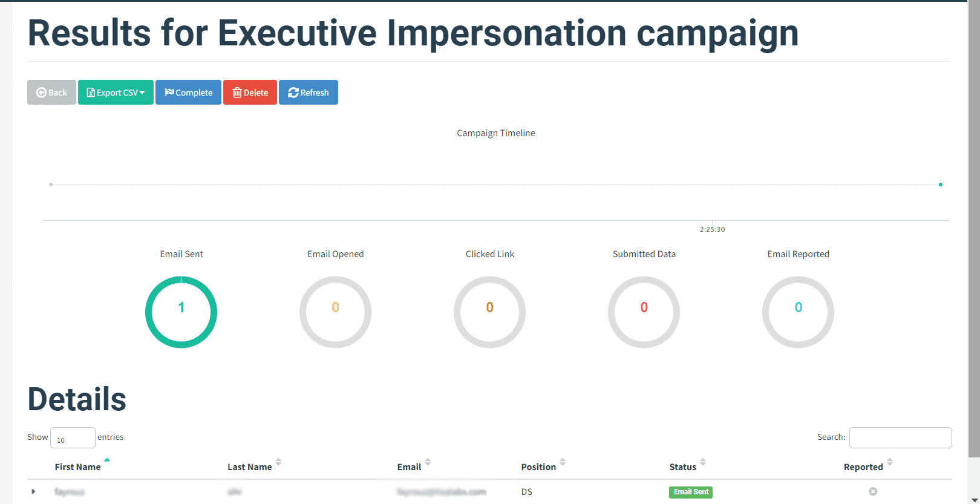Click the vertical page scrollbar

click(974, 242)
